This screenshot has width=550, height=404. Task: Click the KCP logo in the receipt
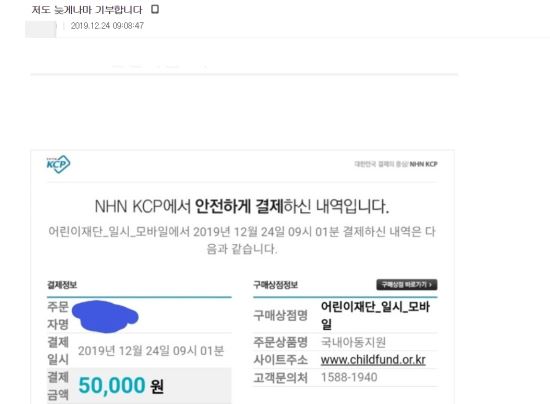[x=58, y=164]
